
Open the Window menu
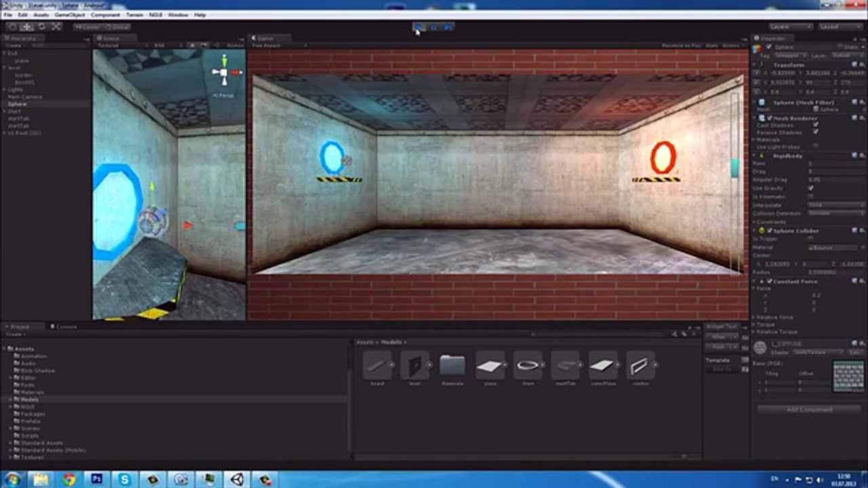(178, 14)
